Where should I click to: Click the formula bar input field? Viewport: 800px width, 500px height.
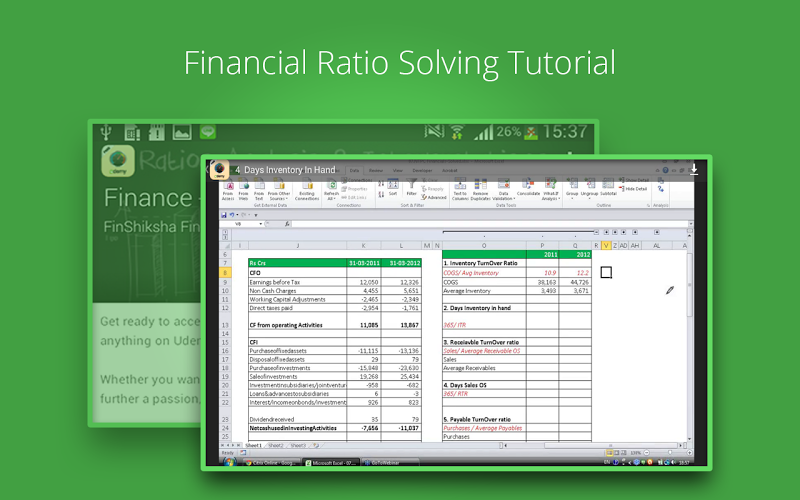tap(490, 224)
